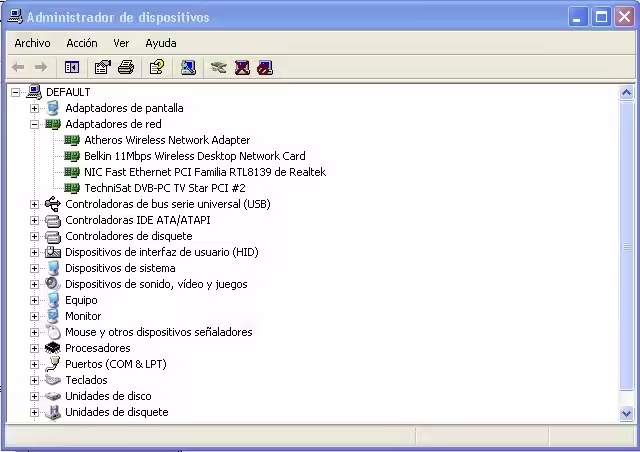Select Belkin 11Mbps Wireless Desktop Network Card
The width and height of the screenshot is (640, 452).
195,156
